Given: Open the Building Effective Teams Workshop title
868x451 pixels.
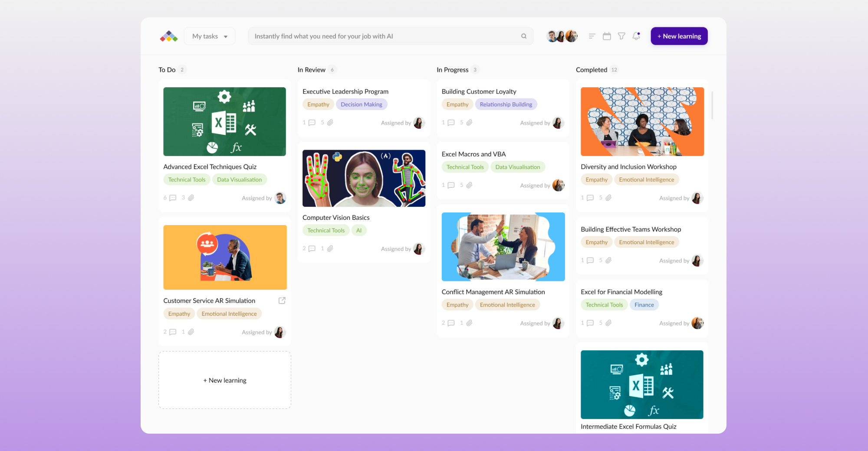Looking at the screenshot, I should (x=631, y=229).
